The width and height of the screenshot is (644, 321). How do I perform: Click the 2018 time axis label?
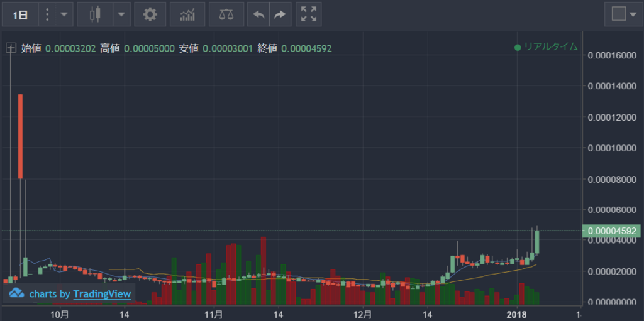pos(517,315)
